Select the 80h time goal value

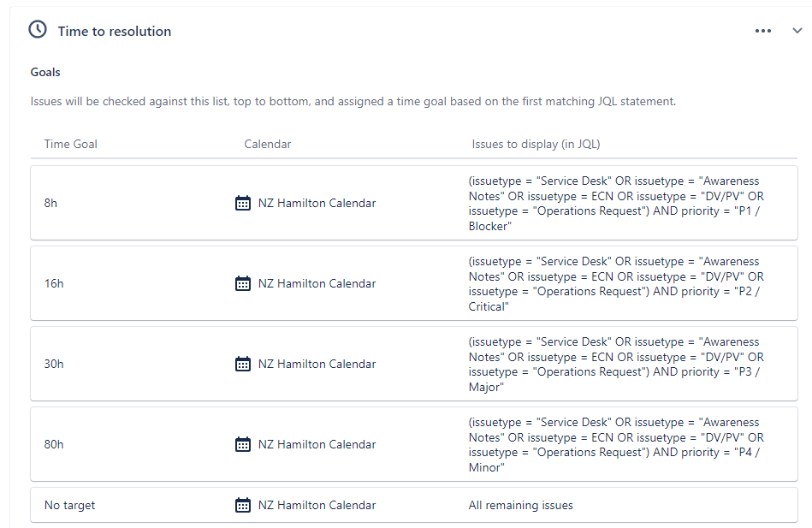(x=54, y=444)
